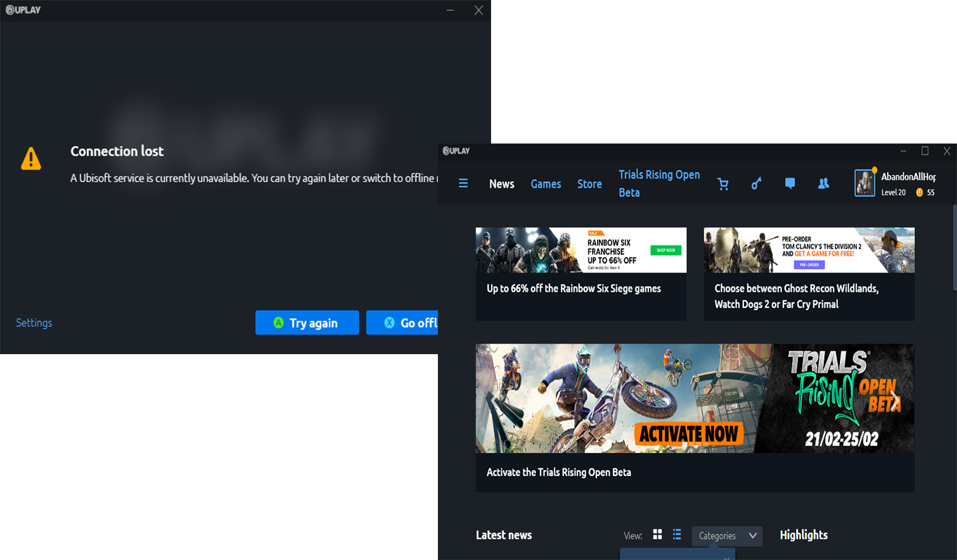Advance the Trials Rising carousel with next arrow
Image resolution: width=957 pixels, height=560 pixels.
click(895, 402)
